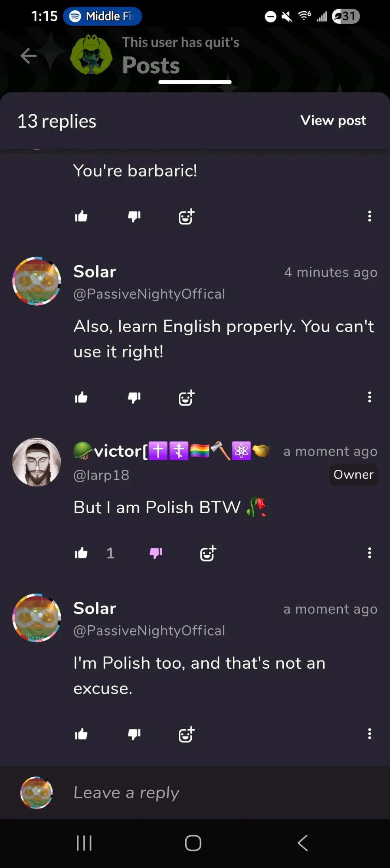This screenshot has height=868, width=390.
Task: Open three-dot menu on victor's reply
Action: click(369, 553)
